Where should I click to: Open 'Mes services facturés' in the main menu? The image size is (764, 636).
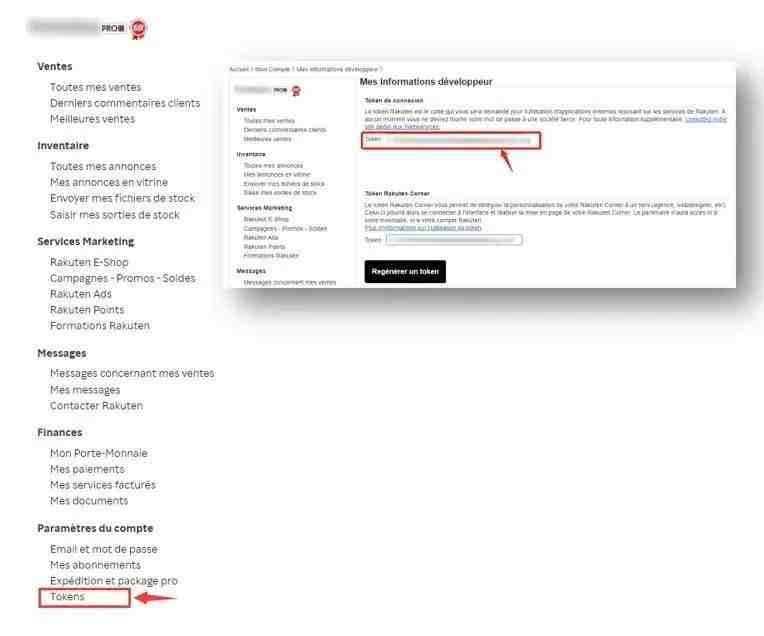pyautogui.click(x=102, y=485)
